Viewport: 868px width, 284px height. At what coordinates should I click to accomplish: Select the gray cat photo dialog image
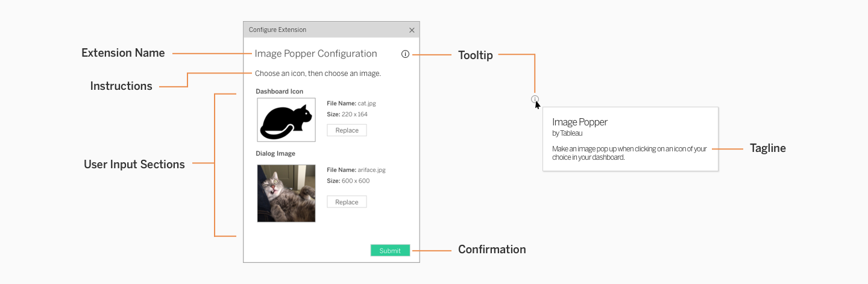(286, 194)
